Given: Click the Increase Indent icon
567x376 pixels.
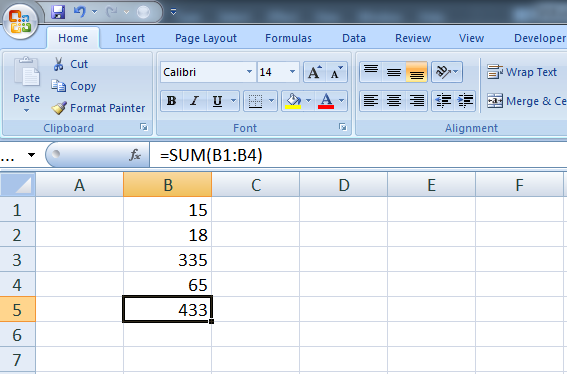Looking at the screenshot, I should click(465, 101).
